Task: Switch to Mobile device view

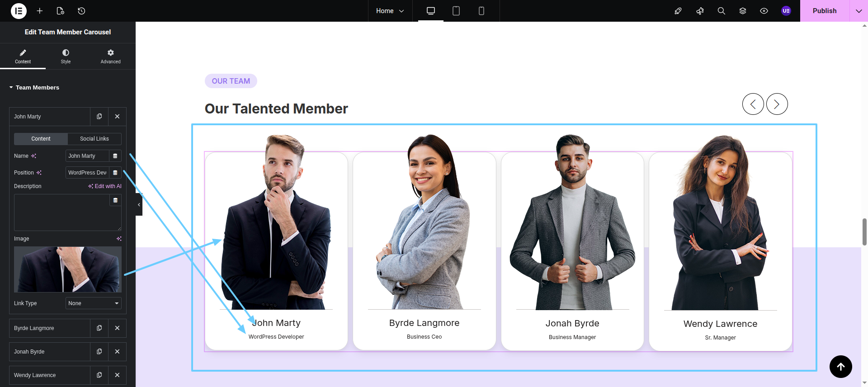Action: [481, 11]
